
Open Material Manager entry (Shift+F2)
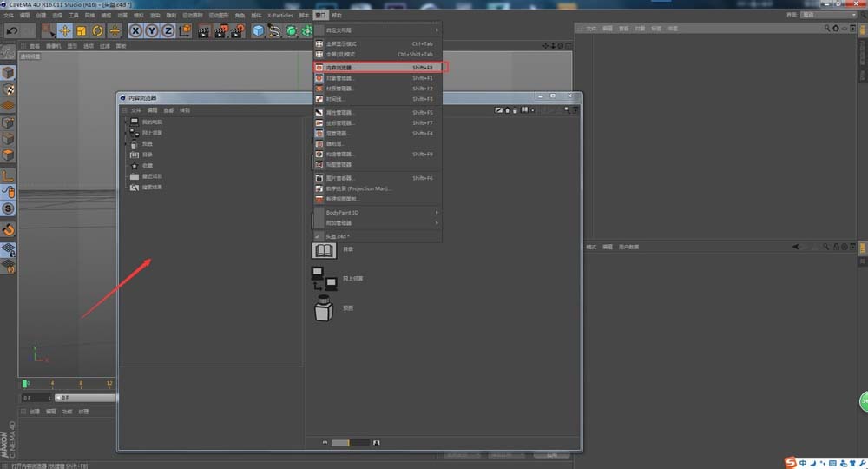pos(378,89)
